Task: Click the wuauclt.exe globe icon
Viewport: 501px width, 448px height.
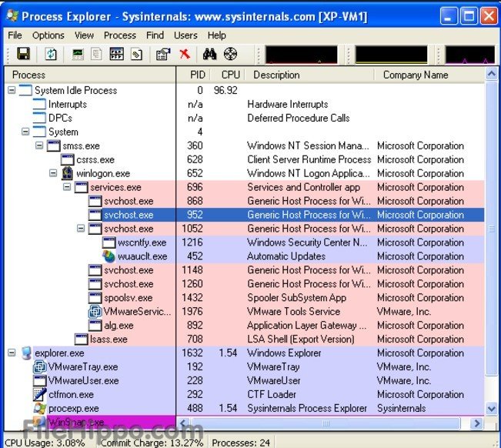Action: tap(109, 256)
